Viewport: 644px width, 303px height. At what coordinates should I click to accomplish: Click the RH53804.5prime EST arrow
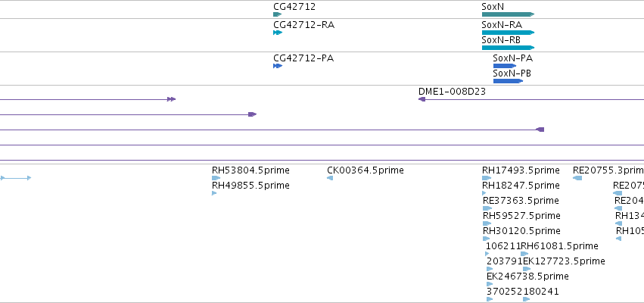pyautogui.click(x=216, y=178)
